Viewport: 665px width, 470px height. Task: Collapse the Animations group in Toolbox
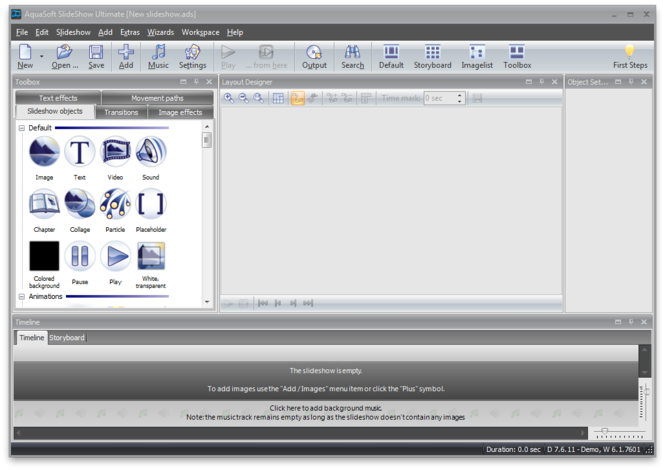point(22,297)
